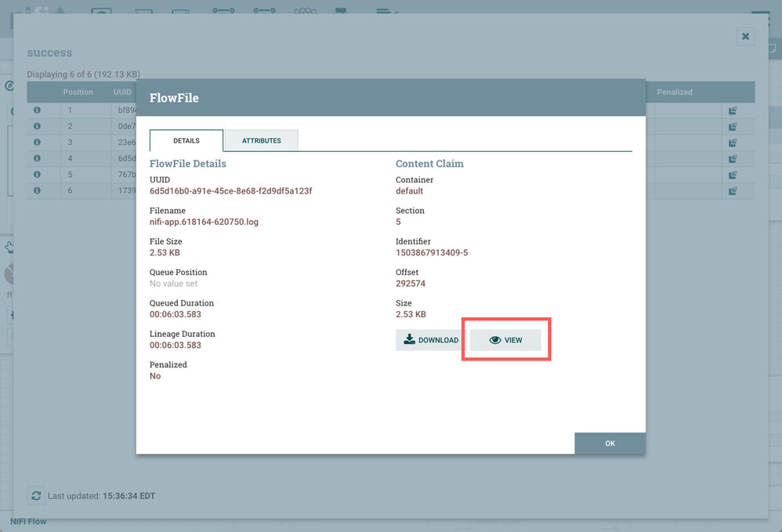
Task: Download the FlowFile content
Action: pyautogui.click(x=427, y=339)
